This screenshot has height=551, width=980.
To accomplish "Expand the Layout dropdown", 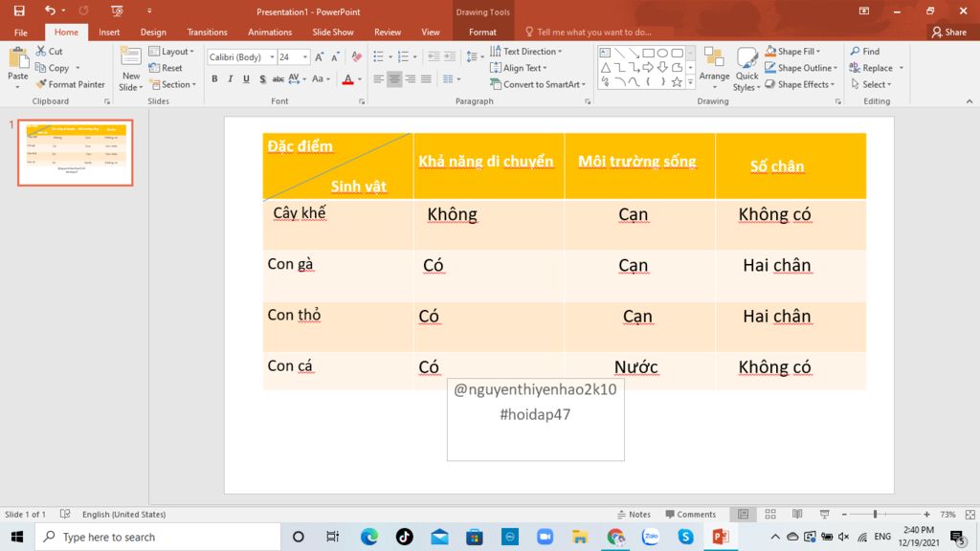I will pyautogui.click(x=172, y=52).
